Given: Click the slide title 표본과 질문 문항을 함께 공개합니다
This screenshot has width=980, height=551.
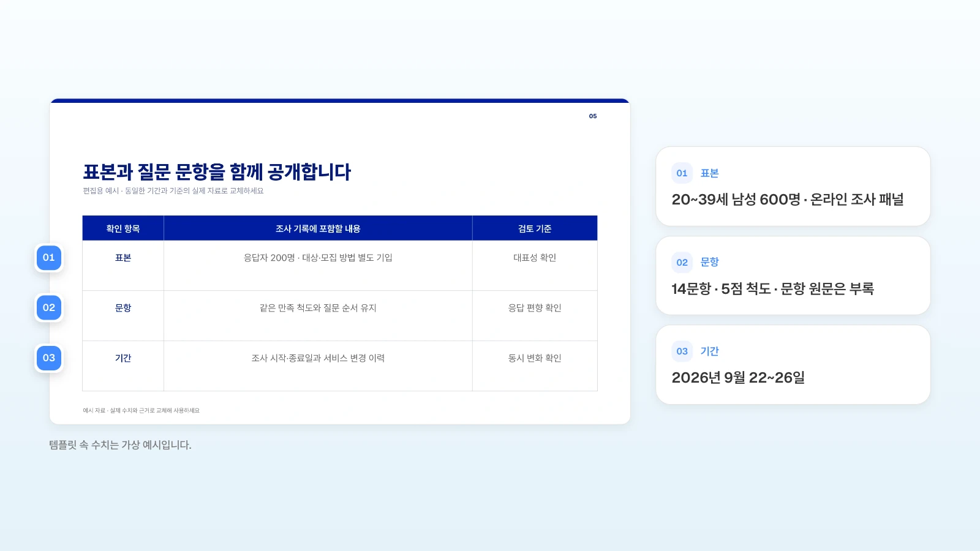Looking at the screenshot, I should [217, 172].
